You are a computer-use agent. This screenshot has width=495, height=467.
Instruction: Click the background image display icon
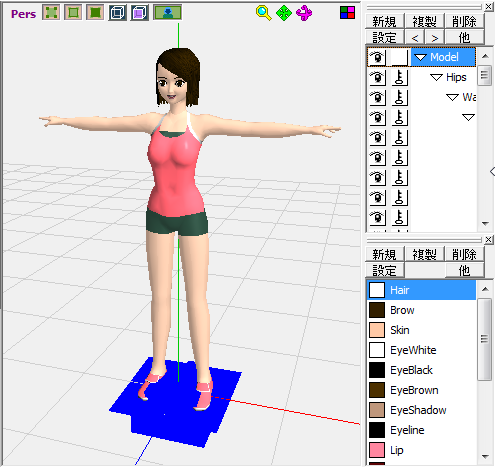(167, 13)
